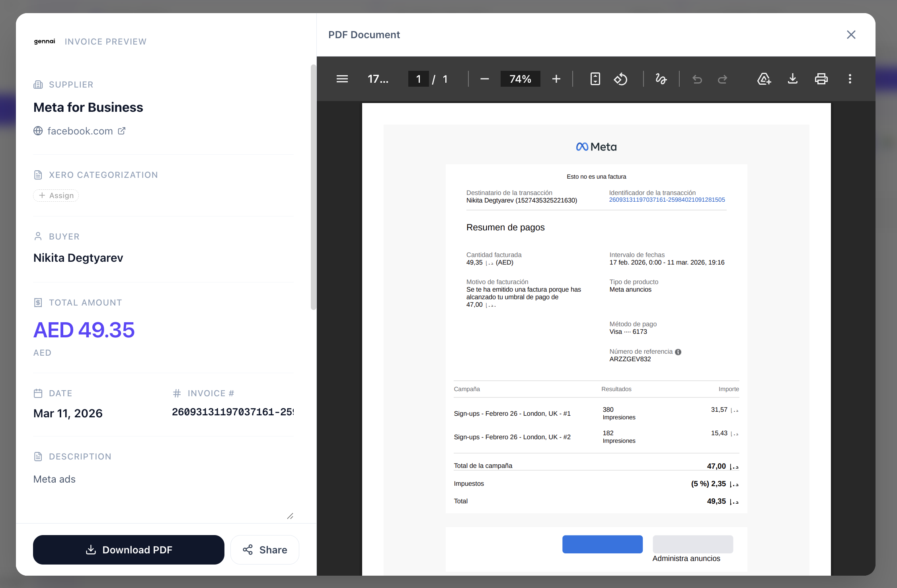Zoom out the PDF with minus icon
Image resolution: width=897 pixels, height=588 pixels.
tap(484, 79)
